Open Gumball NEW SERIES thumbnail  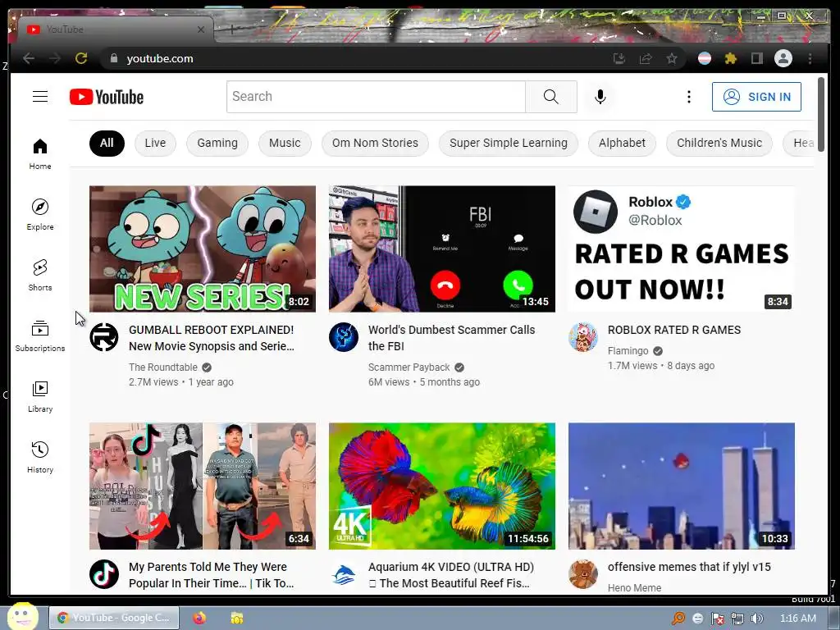(x=203, y=249)
